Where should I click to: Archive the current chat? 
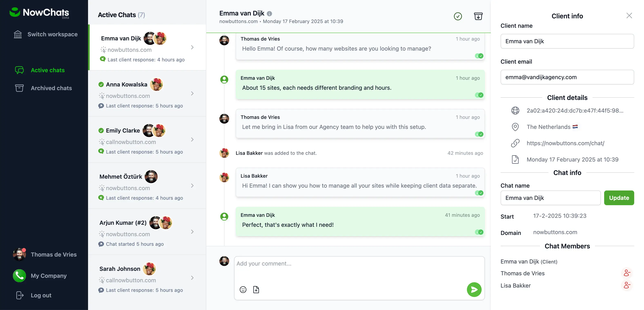coord(478,16)
